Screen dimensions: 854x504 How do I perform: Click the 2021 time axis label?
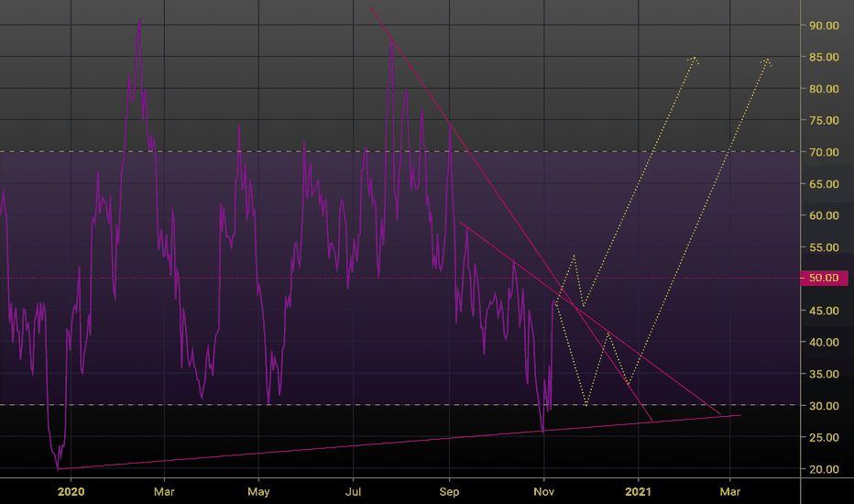[x=638, y=492]
